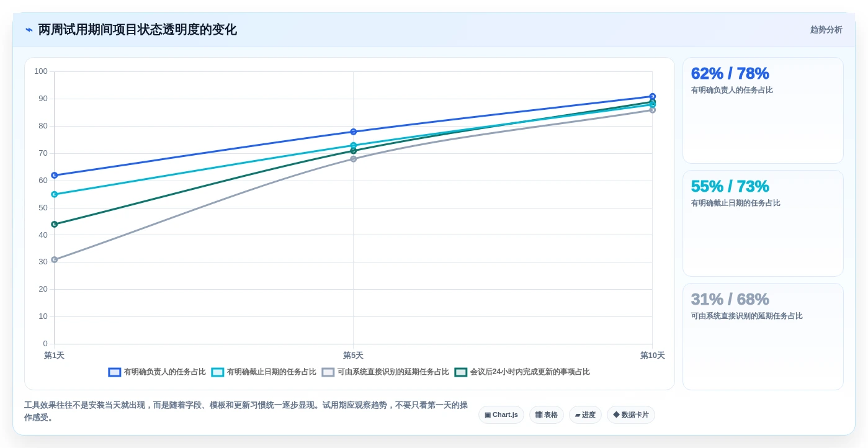The height and width of the screenshot is (448, 868).
Task: Click legend label 有明确负责人的任务占比
Action: pyautogui.click(x=164, y=372)
